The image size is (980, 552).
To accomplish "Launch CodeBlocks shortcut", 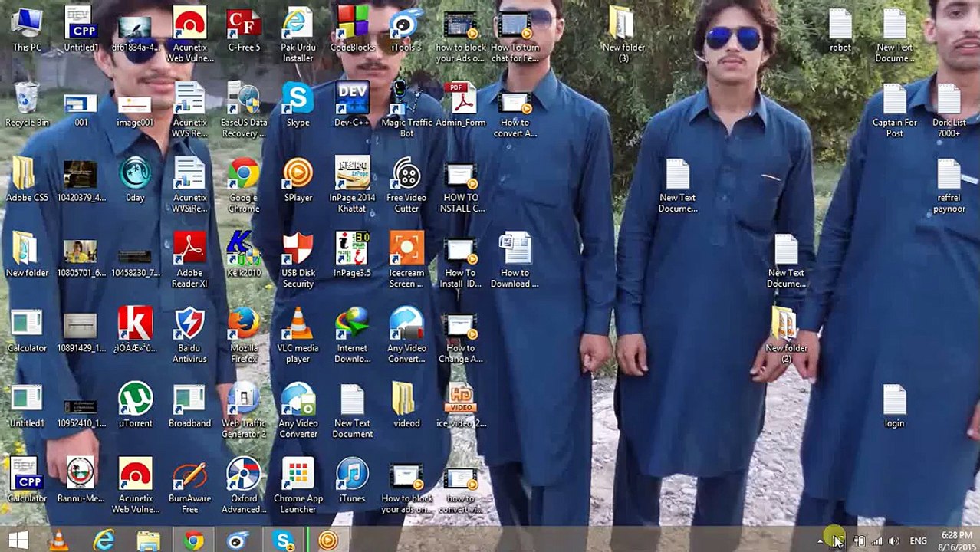I will tap(353, 31).
